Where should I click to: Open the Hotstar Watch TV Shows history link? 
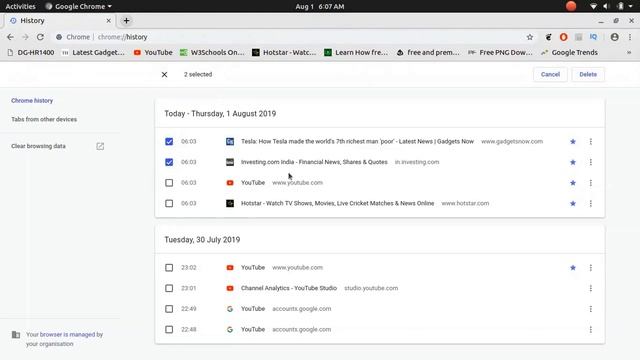pyautogui.click(x=338, y=203)
